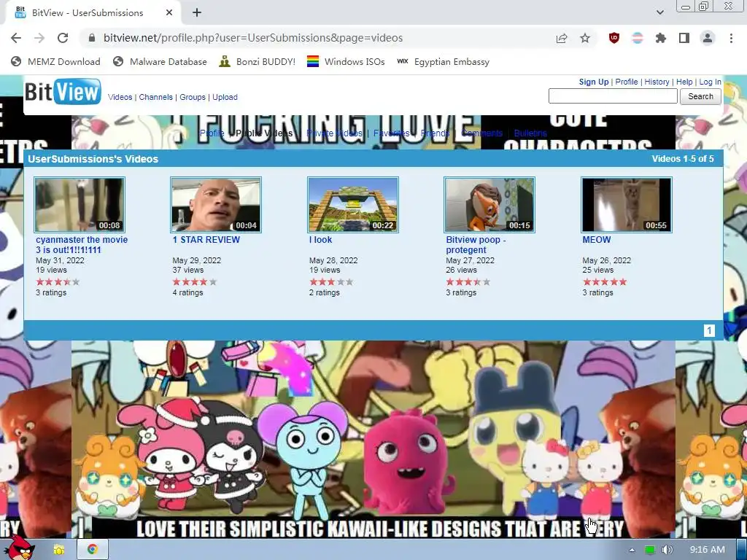The width and height of the screenshot is (747, 560).
Task: Click the BitView logo
Action: [x=63, y=91]
